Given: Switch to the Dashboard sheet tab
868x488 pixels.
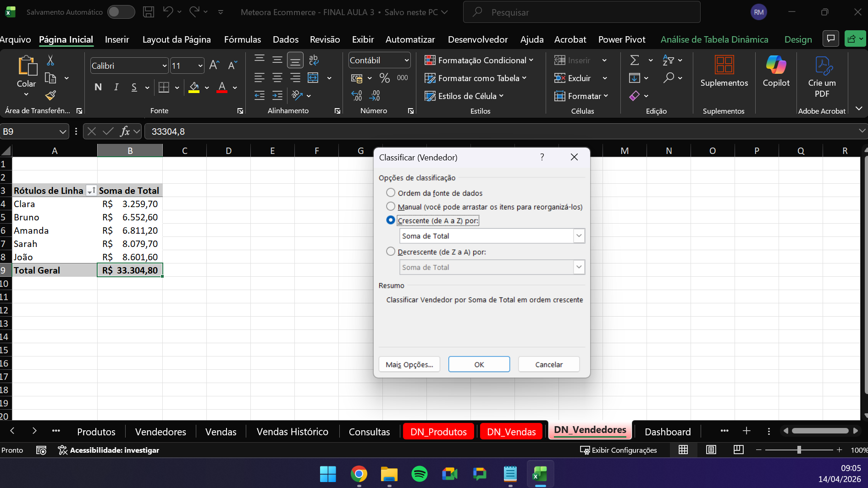Looking at the screenshot, I should click(667, 432).
